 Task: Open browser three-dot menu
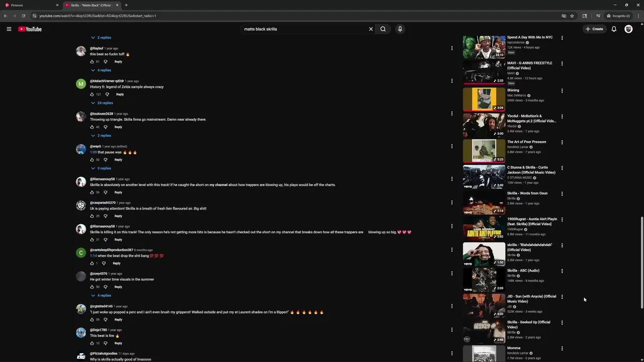coord(638,16)
